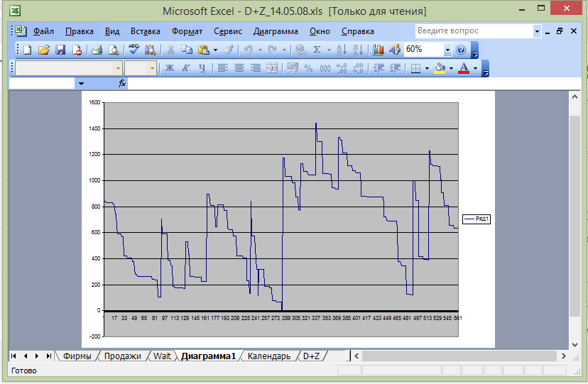Toggle underline formatting (Ч)
The image size is (588, 384).
202,68
